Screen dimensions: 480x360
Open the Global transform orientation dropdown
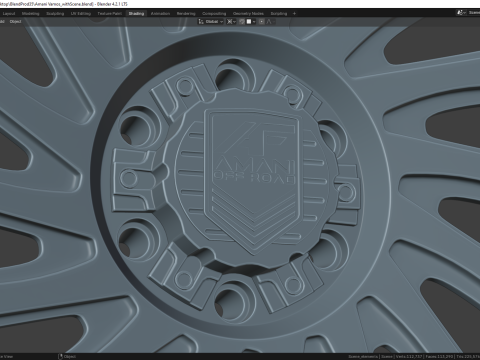point(211,21)
